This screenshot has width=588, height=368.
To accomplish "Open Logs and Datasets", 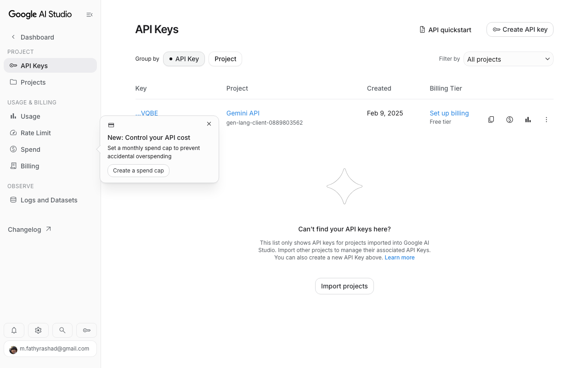I will (50, 200).
